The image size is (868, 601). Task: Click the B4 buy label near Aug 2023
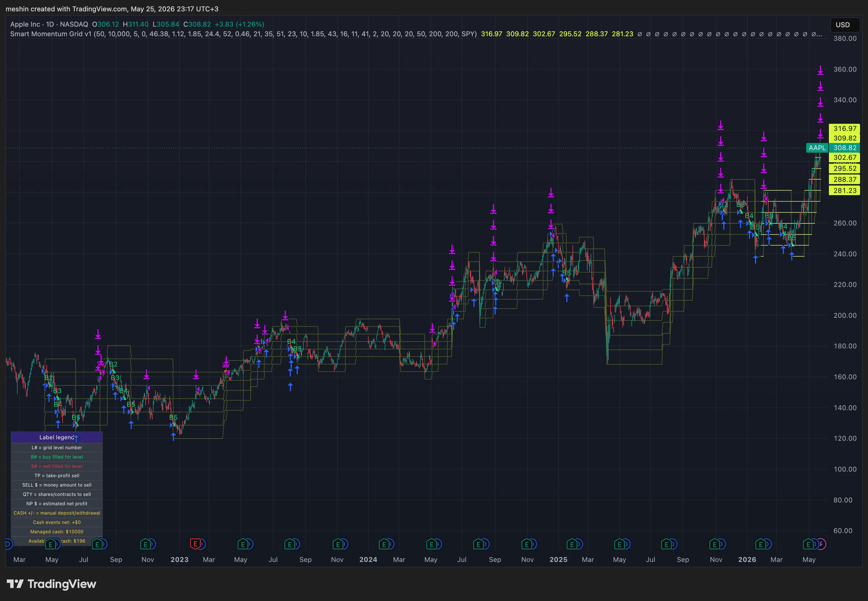click(292, 342)
